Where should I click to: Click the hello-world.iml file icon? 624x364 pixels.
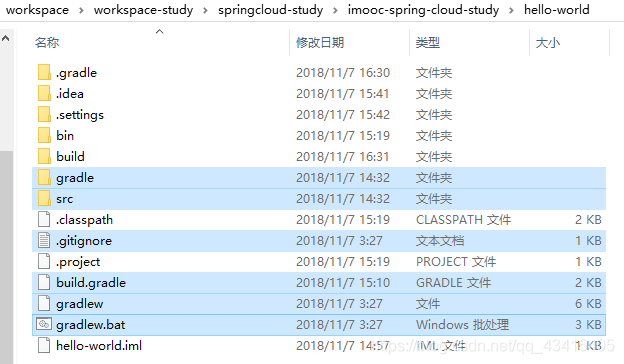(44, 345)
